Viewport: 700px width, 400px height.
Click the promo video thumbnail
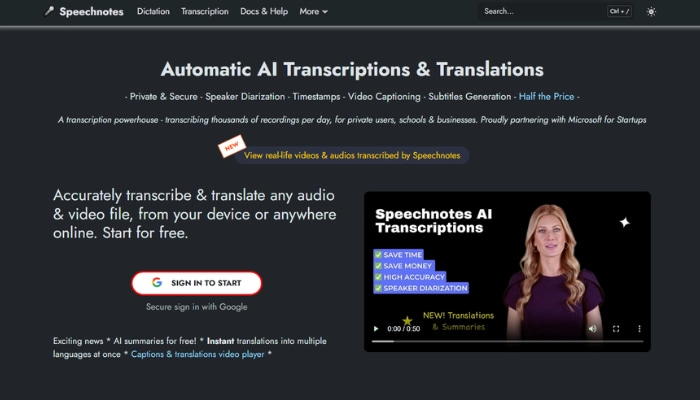507,271
